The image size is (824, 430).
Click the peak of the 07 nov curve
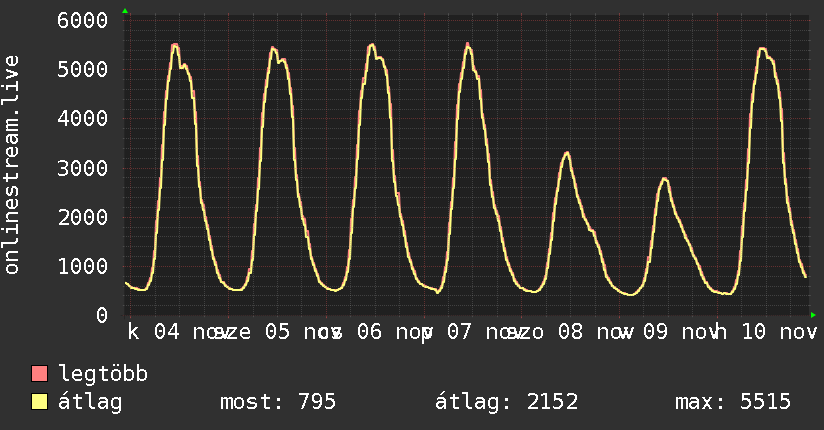468,45
